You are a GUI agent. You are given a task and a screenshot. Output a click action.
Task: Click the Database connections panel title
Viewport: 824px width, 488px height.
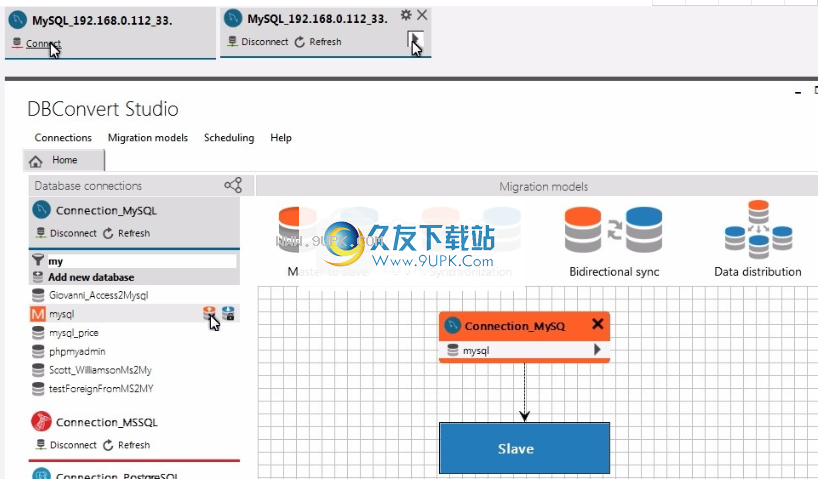click(88, 186)
